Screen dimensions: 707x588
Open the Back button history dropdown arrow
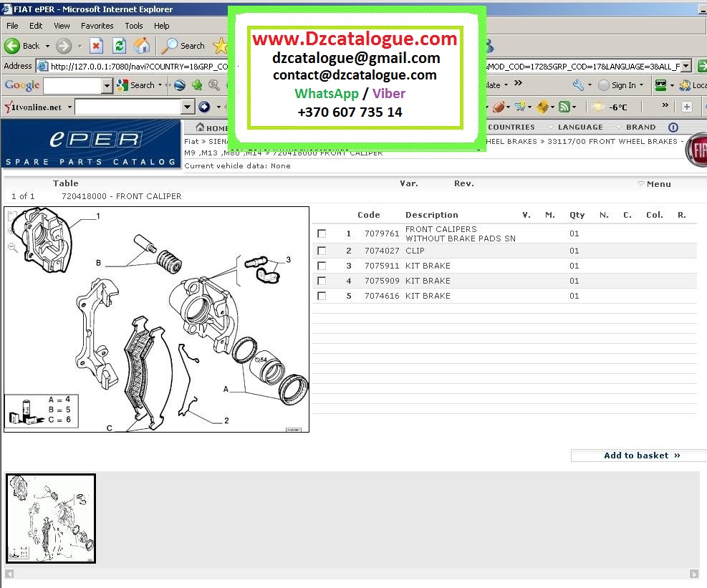(47, 46)
